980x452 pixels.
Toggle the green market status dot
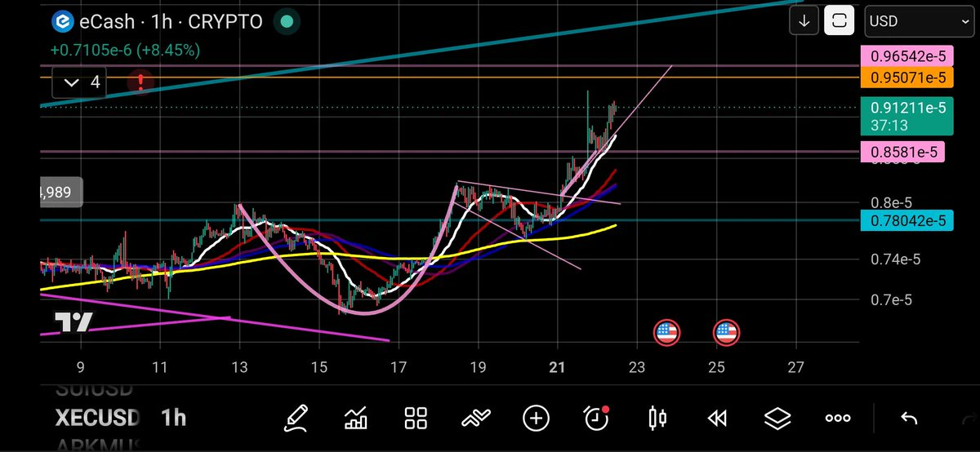285,22
